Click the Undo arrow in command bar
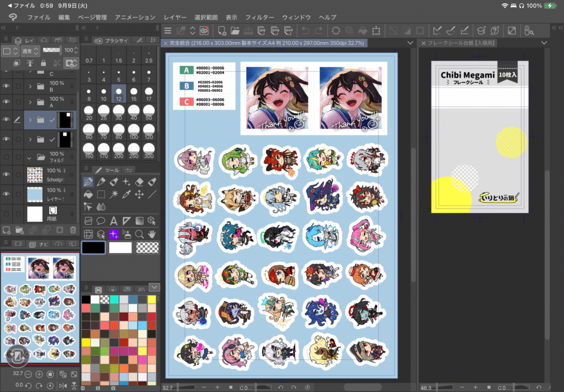The width and height of the screenshot is (564, 392). [x=305, y=31]
